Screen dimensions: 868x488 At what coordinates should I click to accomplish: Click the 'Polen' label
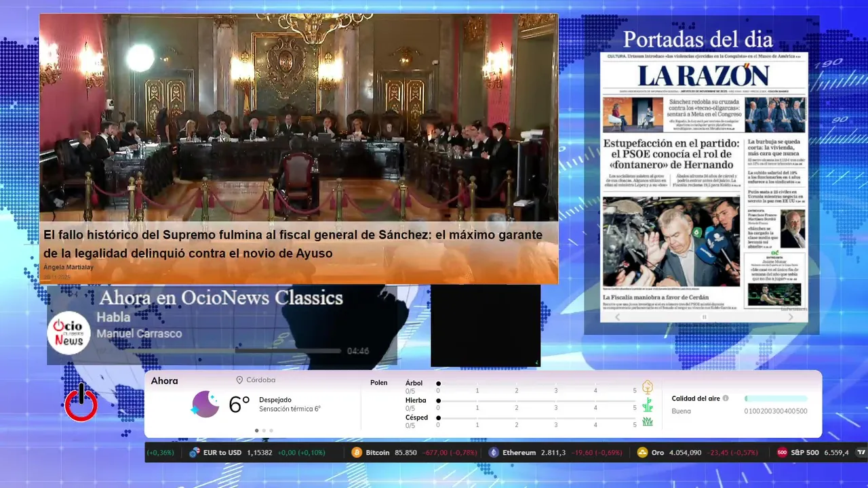(379, 383)
